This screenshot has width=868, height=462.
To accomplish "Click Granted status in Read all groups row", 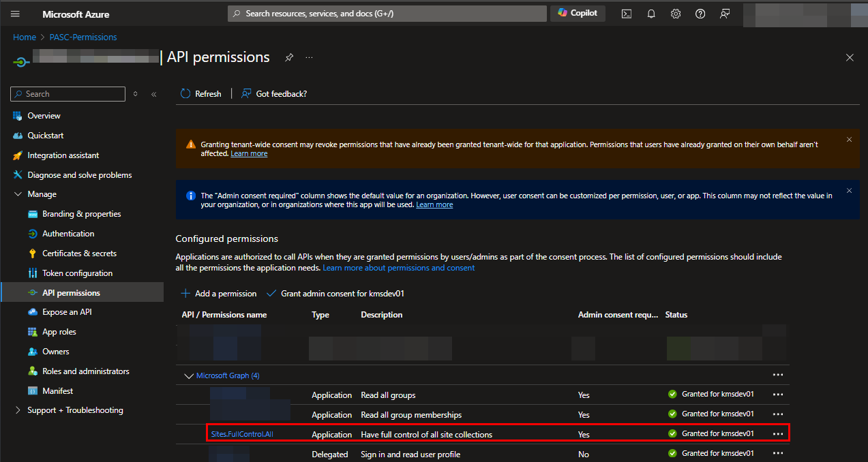I will [711, 395].
